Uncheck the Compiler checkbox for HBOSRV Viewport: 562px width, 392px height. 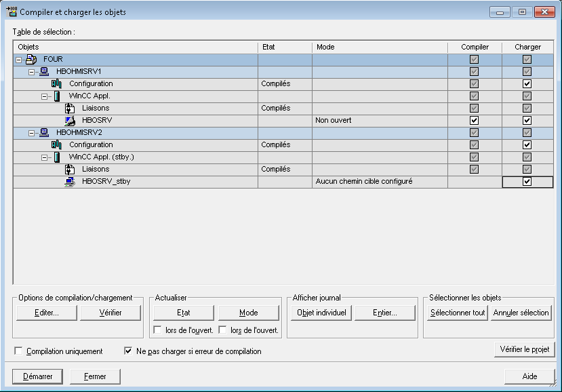pyautogui.click(x=475, y=121)
